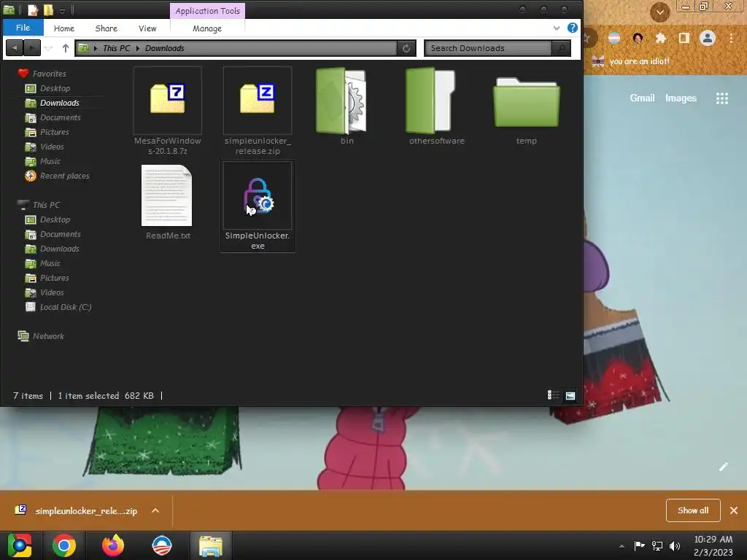Open the recent locations dropdown arrow
Screen dimensions: 747x560
pyautogui.click(x=48, y=49)
